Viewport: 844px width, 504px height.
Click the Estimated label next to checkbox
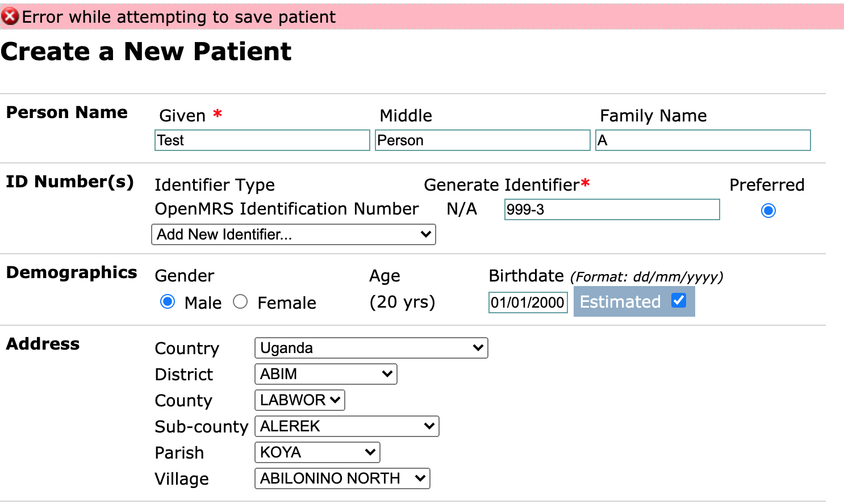pos(620,301)
